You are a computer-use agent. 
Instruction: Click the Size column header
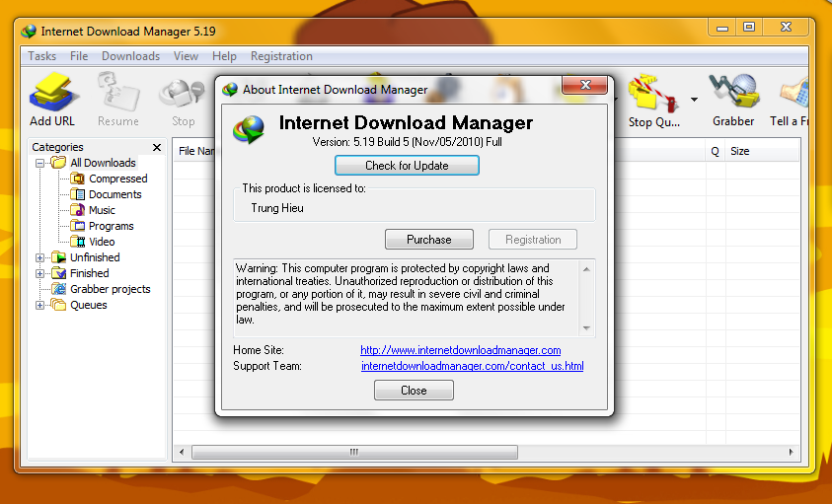762,151
